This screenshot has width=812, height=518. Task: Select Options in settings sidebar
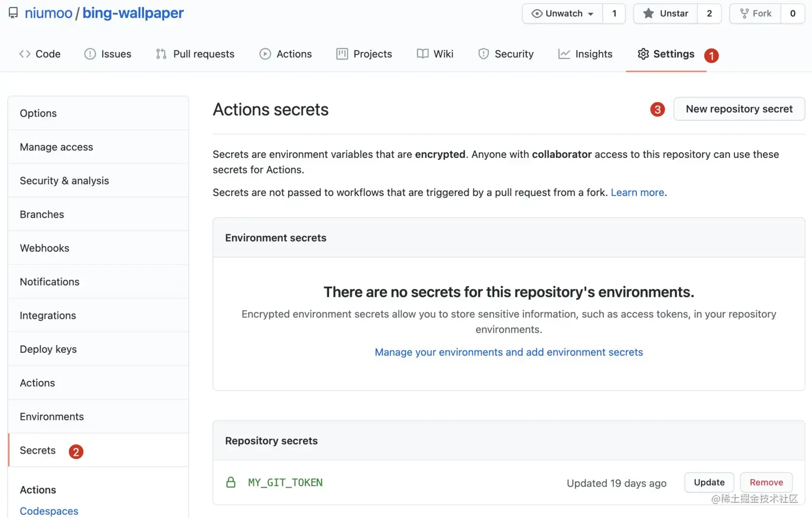[x=99, y=113]
